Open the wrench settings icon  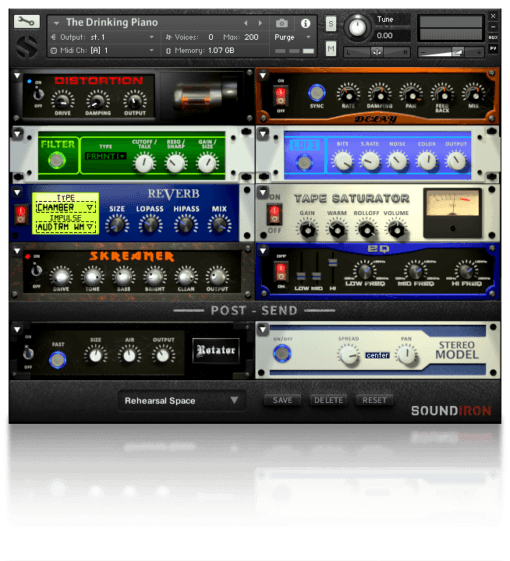[x=26, y=21]
